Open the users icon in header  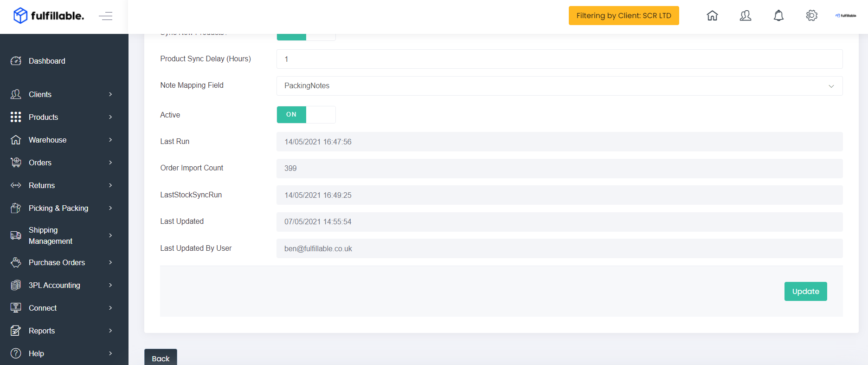[x=746, y=16]
